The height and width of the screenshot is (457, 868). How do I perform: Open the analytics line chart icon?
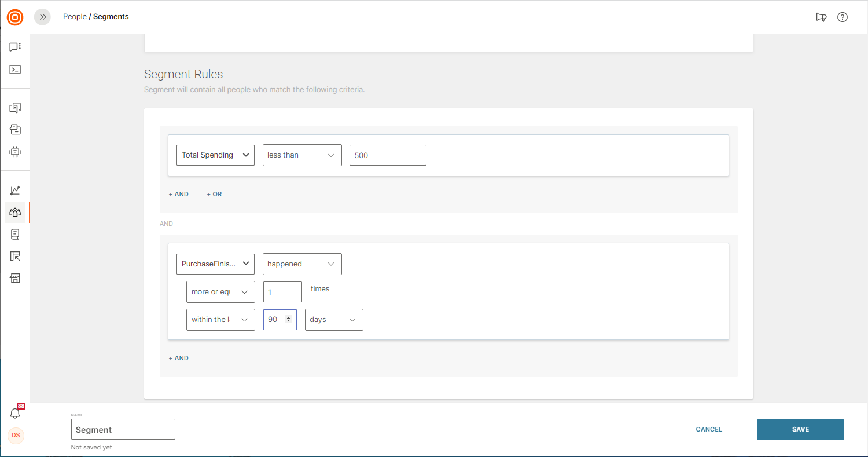pyautogui.click(x=15, y=190)
